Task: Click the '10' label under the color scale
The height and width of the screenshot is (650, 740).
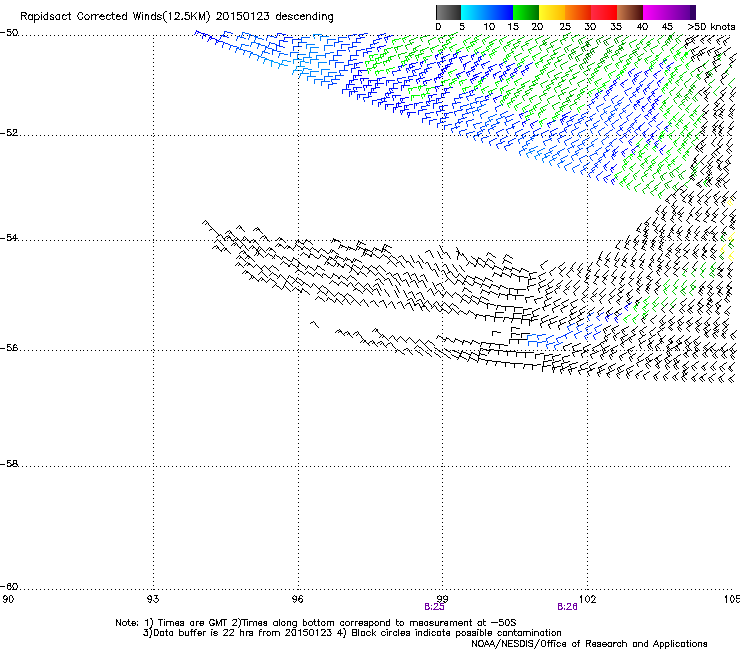Action: (x=489, y=27)
